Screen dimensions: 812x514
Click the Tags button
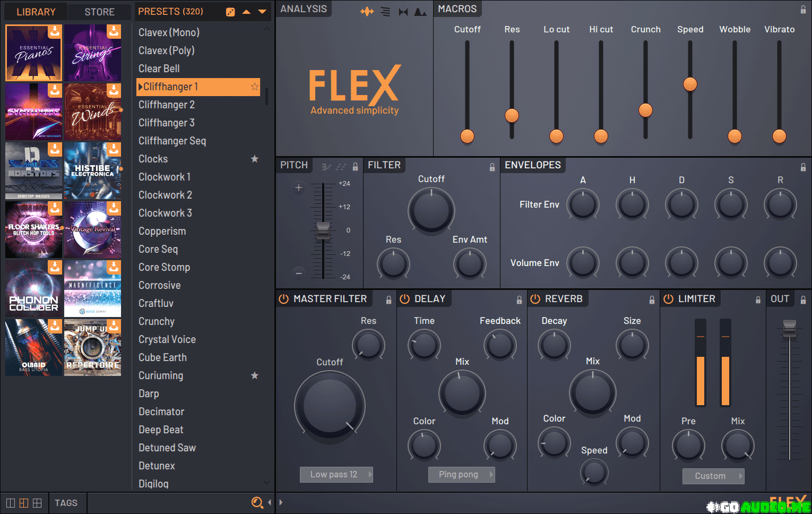click(66, 503)
